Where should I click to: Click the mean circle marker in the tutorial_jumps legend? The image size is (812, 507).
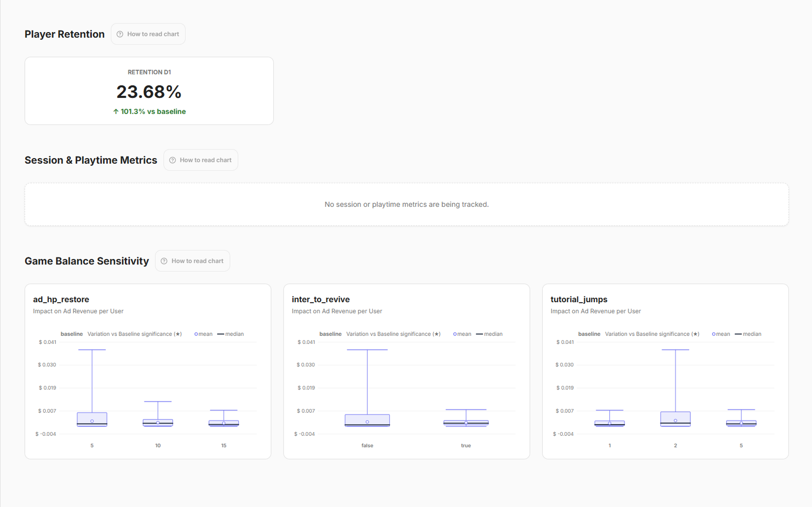[x=714, y=334]
